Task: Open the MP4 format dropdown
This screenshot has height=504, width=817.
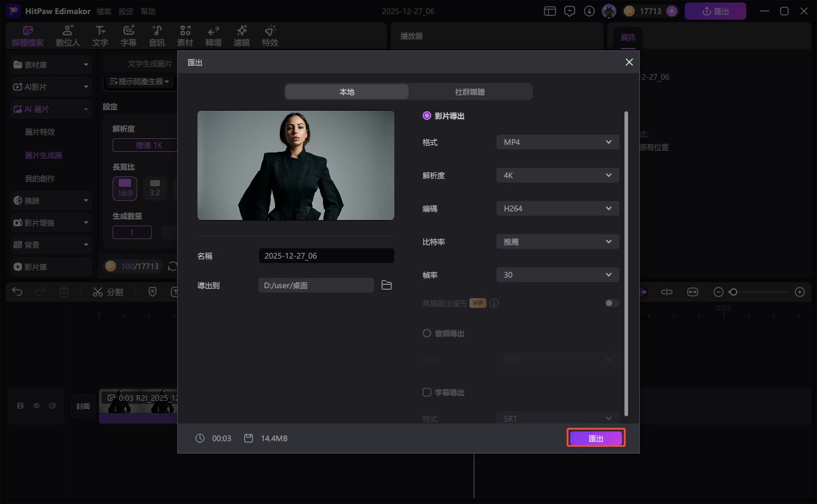Action: (557, 142)
